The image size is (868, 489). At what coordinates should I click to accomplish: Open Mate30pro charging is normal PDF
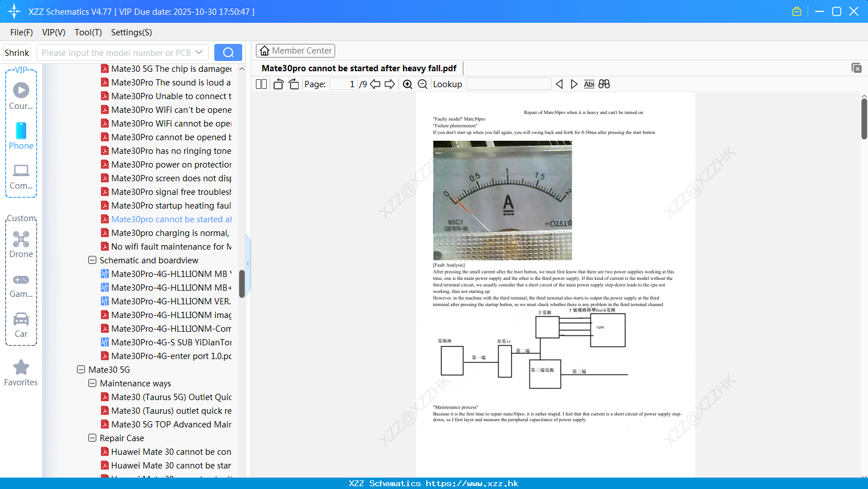(166, 233)
